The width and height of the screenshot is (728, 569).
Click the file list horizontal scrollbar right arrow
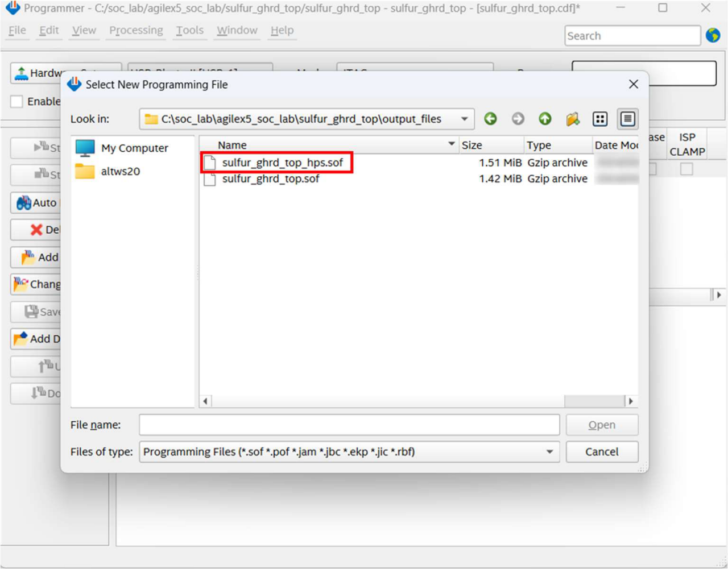pos(630,401)
